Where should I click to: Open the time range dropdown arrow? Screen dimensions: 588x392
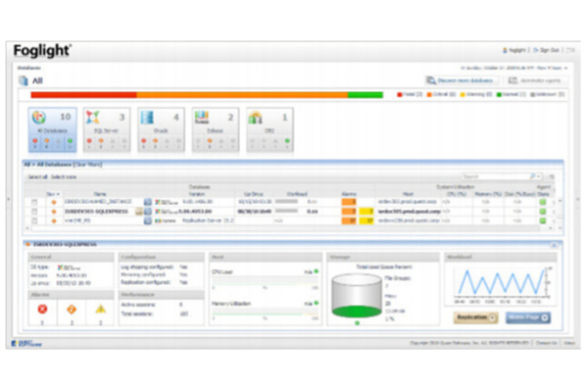tap(565, 69)
